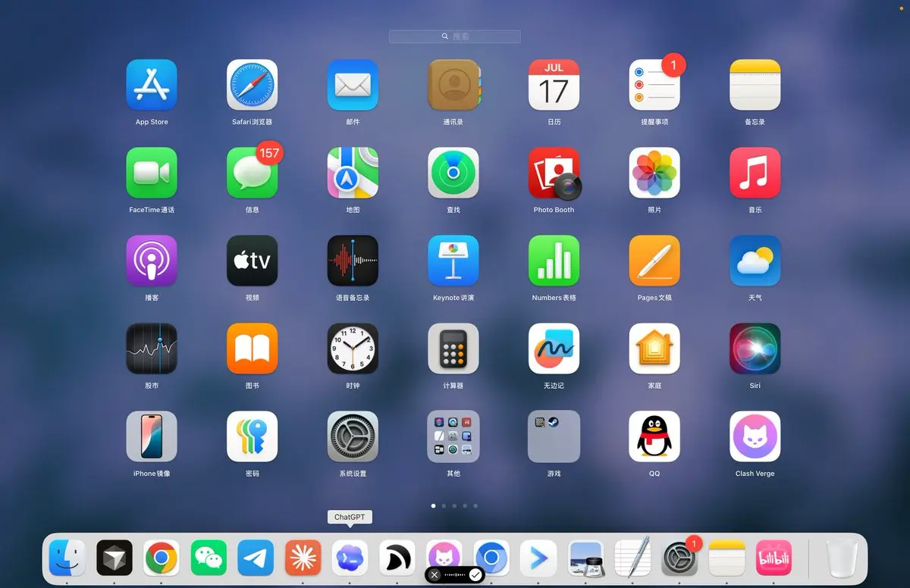Open the 邮件 Mail app
The image size is (910, 588).
353,85
